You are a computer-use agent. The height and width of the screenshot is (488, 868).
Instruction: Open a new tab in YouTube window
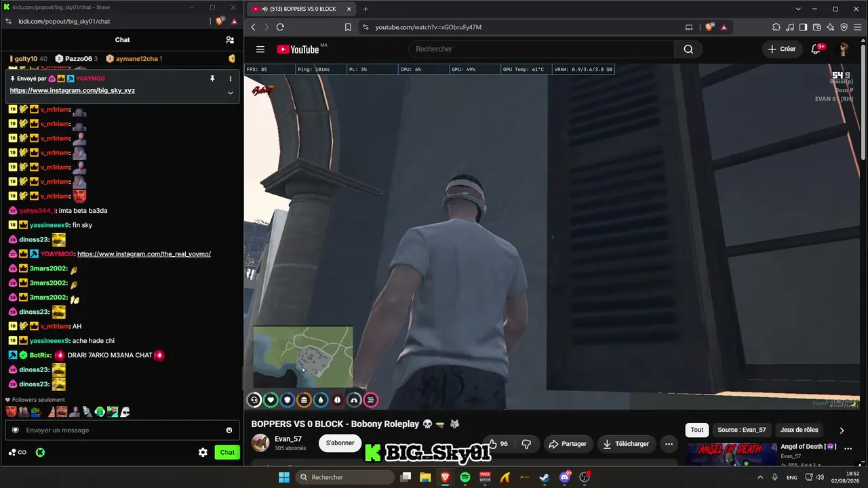pos(366,9)
